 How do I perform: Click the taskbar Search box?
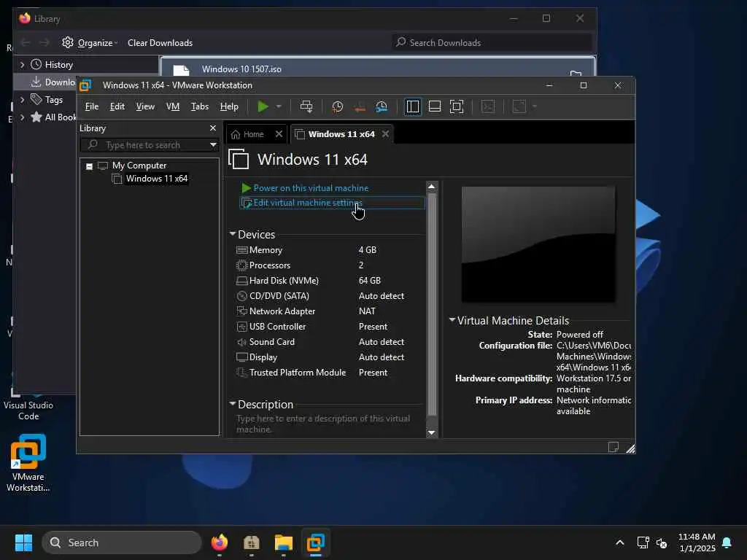[122, 542]
